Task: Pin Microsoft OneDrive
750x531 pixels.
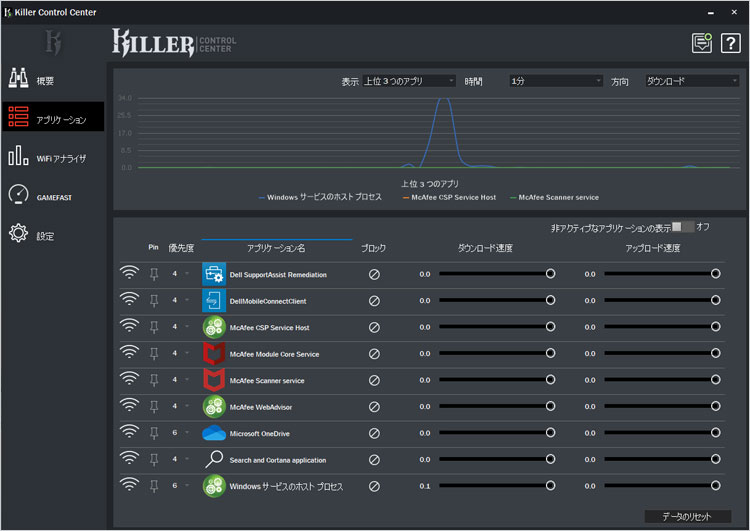Action: point(154,433)
